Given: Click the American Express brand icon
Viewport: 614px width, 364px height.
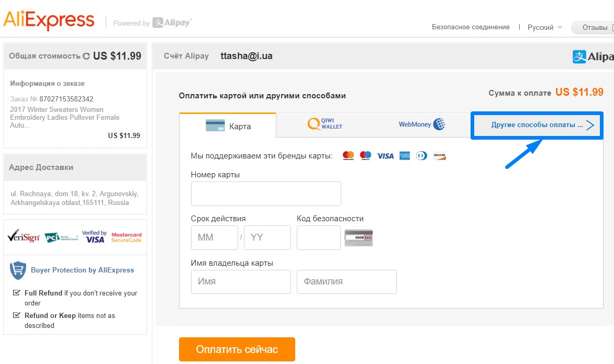Looking at the screenshot, I should click(x=405, y=156).
